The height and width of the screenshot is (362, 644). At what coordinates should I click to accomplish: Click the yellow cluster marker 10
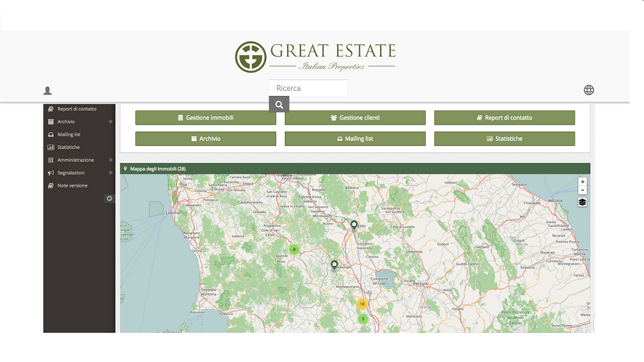(x=362, y=304)
